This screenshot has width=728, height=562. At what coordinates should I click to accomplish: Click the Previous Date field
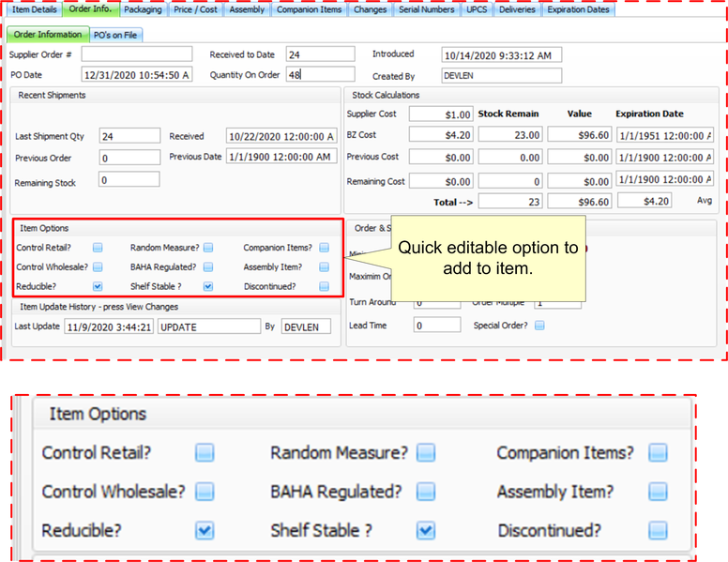click(x=281, y=157)
